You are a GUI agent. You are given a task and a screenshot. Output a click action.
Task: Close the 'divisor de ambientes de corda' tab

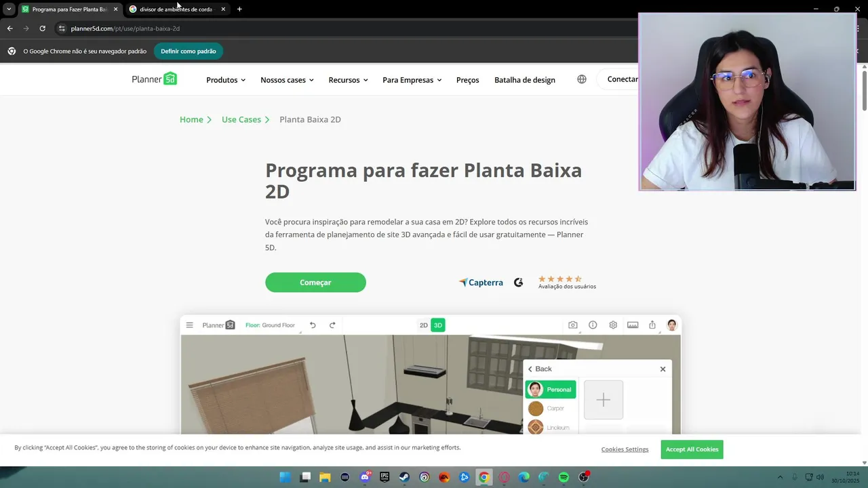223,9
